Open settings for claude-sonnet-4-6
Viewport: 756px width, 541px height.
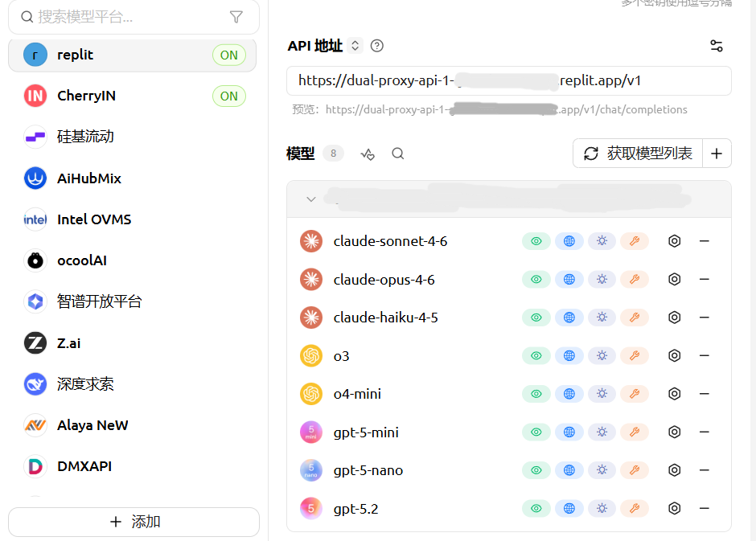click(675, 241)
